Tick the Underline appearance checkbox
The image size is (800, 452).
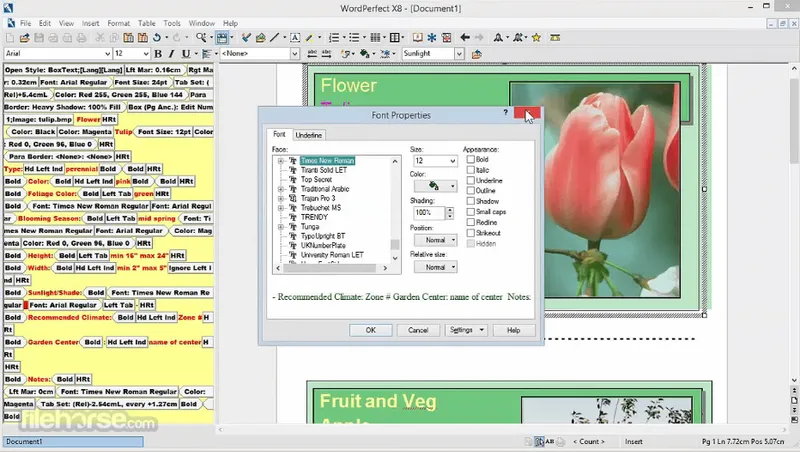coord(470,181)
